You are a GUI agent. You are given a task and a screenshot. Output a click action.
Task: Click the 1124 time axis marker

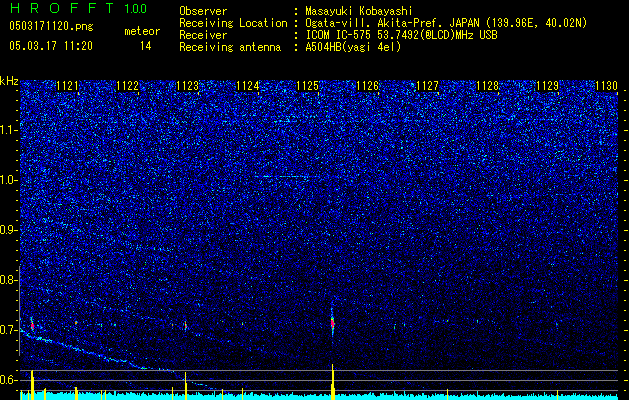pos(248,86)
